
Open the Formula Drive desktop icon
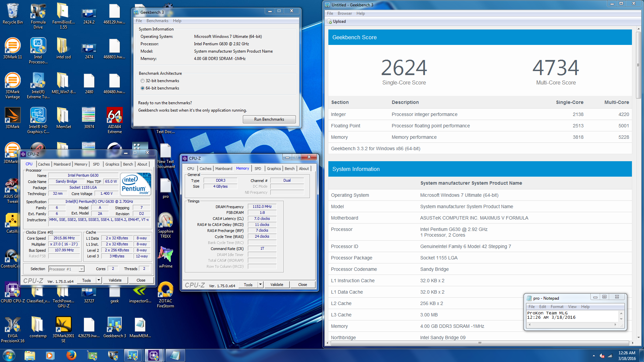click(x=38, y=15)
